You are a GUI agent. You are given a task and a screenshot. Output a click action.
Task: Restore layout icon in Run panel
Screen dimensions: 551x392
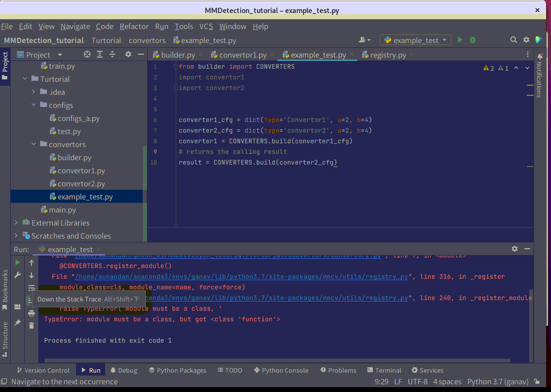pos(17,307)
